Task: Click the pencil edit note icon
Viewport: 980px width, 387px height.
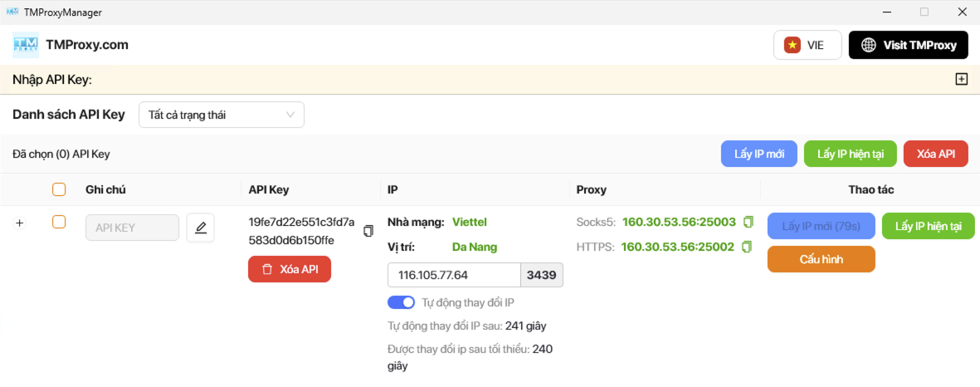Action: [200, 228]
